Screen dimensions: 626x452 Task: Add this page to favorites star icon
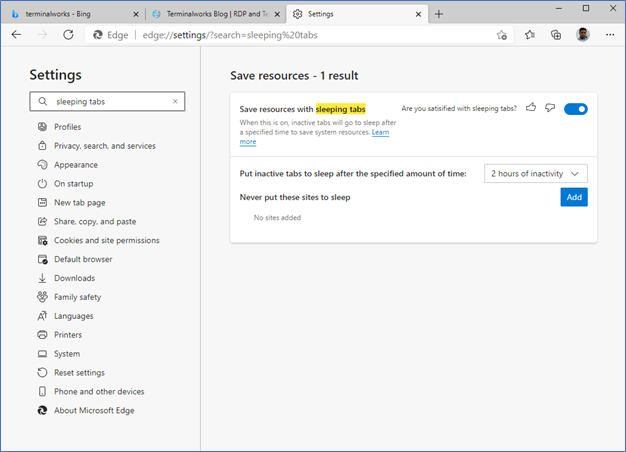coord(502,35)
